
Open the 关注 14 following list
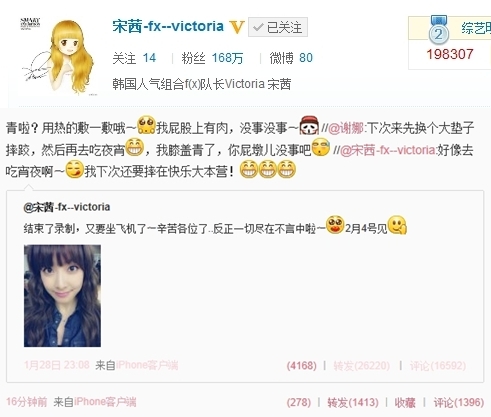pos(134,58)
